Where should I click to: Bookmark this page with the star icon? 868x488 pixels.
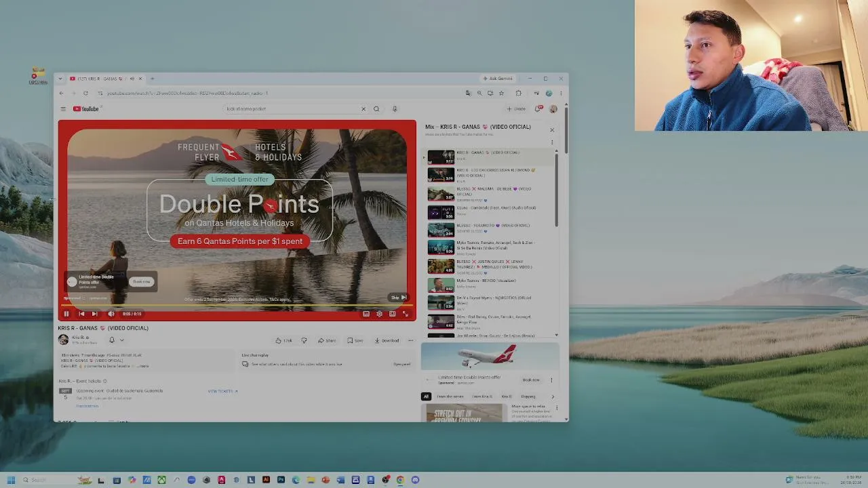click(x=502, y=93)
